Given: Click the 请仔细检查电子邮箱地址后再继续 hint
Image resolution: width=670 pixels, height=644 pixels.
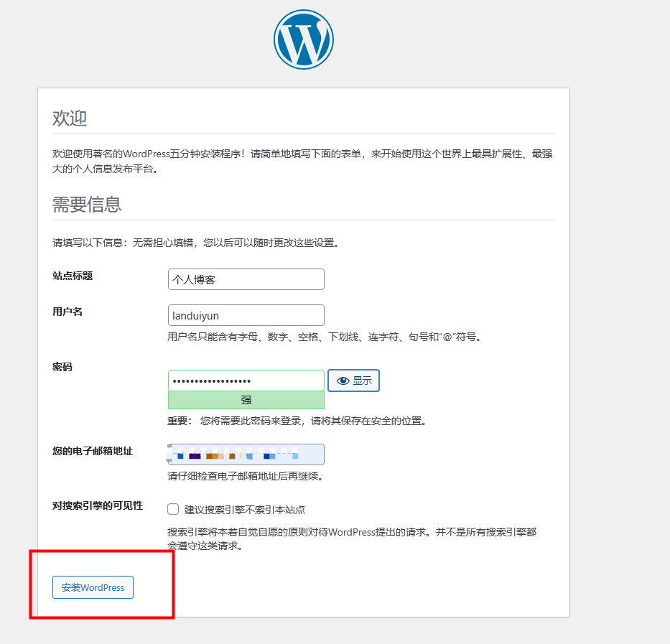Looking at the screenshot, I should (246, 476).
